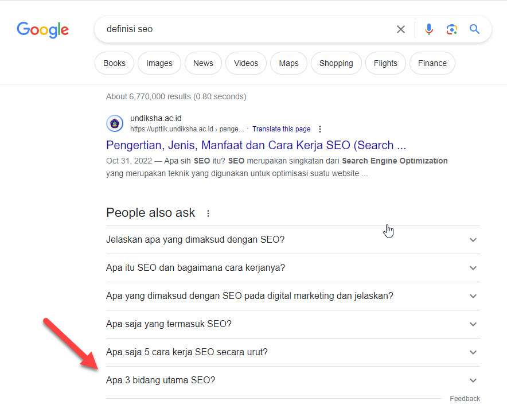Switch to the Shopping filter
Image resolution: width=507 pixels, height=420 pixels.
[336, 63]
